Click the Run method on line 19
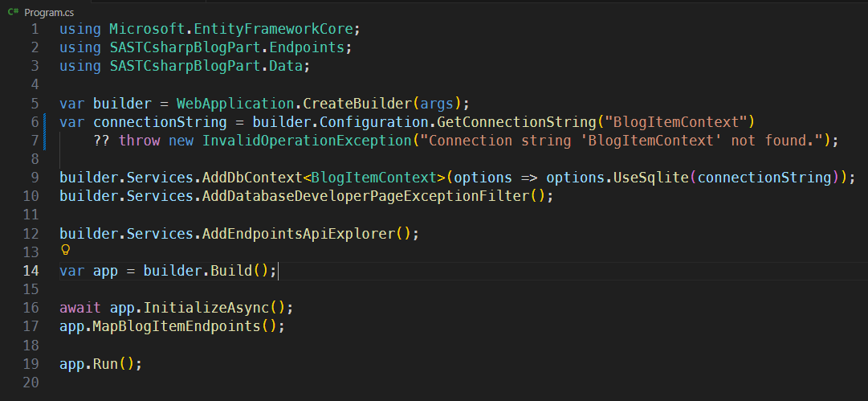 coord(105,364)
